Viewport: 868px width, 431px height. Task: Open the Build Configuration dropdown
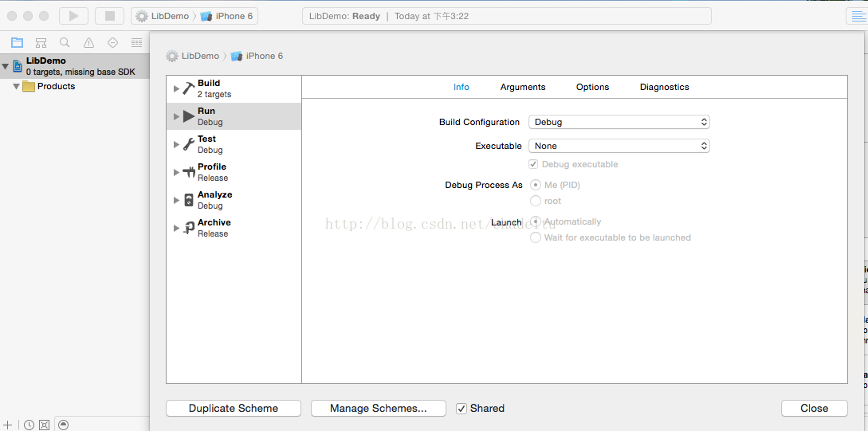click(619, 122)
